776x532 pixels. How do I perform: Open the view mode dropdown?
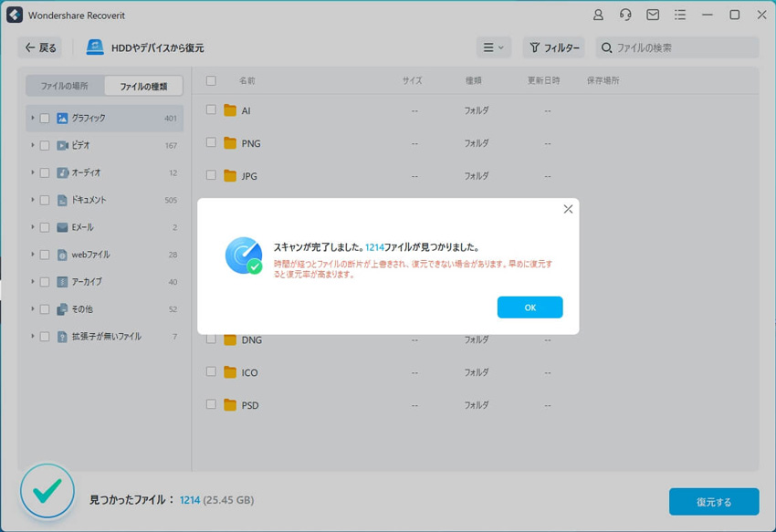(493, 47)
